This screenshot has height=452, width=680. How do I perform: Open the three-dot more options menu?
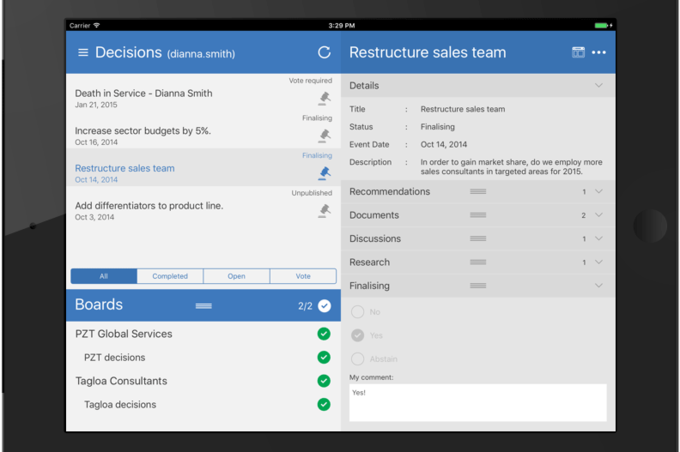[599, 52]
